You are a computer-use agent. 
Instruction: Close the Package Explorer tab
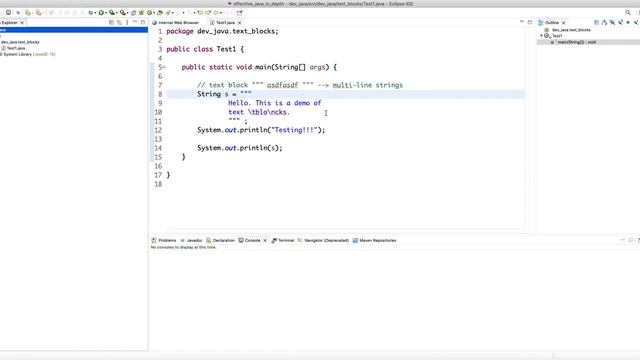pyautogui.click(x=22, y=23)
